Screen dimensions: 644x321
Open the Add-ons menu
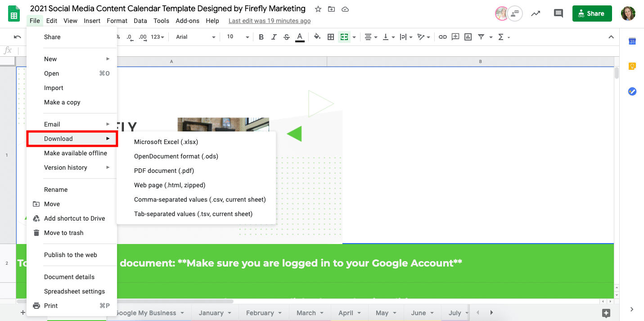pyautogui.click(x=188, y=21)
